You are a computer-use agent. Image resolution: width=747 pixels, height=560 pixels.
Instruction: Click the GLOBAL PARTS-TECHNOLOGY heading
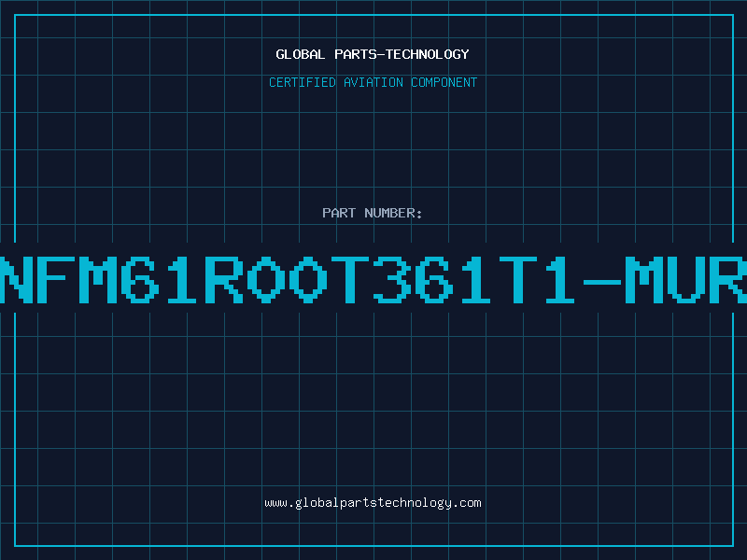coord(373,54)
